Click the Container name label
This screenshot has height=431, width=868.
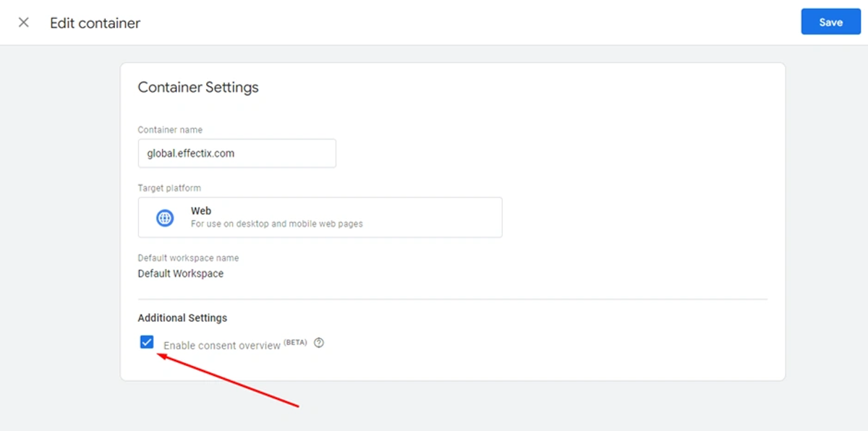[x=170, y=130]
